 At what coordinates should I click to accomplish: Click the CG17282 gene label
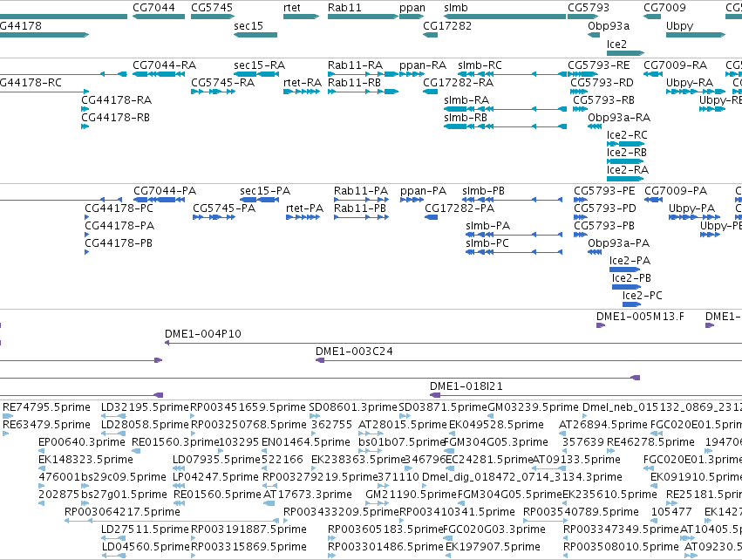447,25
